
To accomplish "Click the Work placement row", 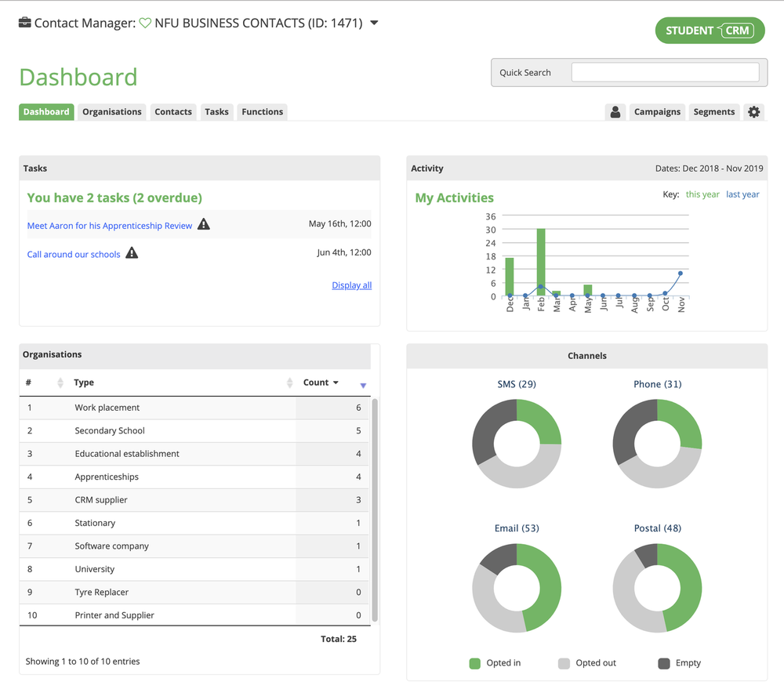I will point(194,408).
